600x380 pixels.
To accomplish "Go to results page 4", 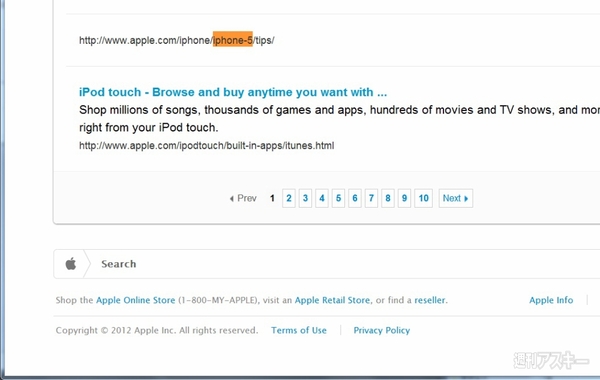I will pyautogui.click(x=322, y=198).
